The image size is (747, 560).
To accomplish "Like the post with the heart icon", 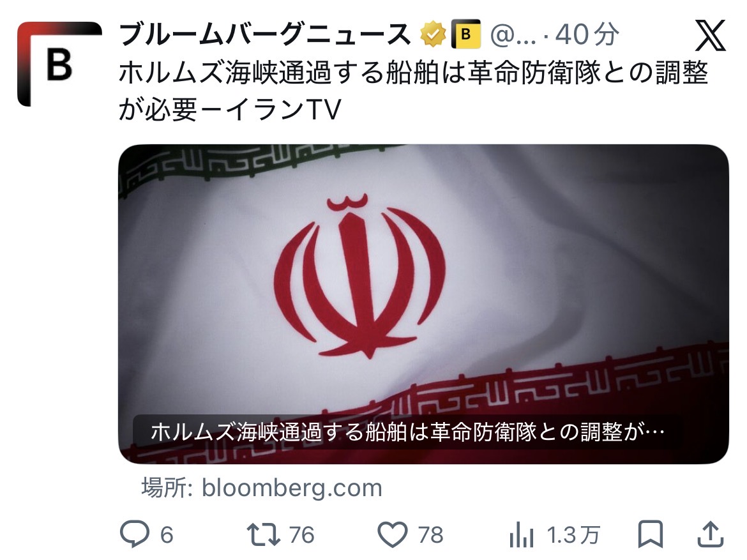I will point(393,534).
